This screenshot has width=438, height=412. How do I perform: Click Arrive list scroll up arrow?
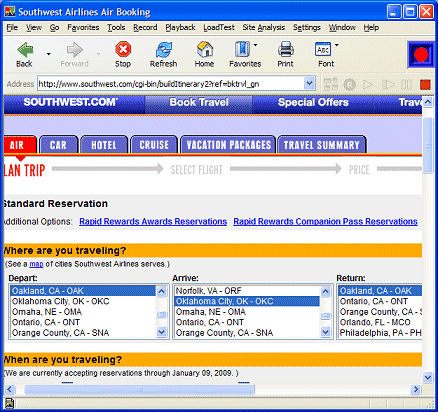pos(325,291)
